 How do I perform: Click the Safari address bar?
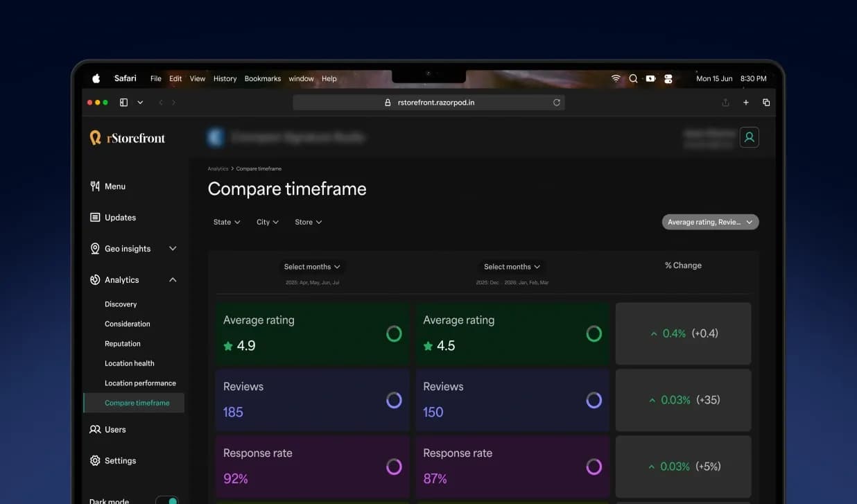click(428, 103)
